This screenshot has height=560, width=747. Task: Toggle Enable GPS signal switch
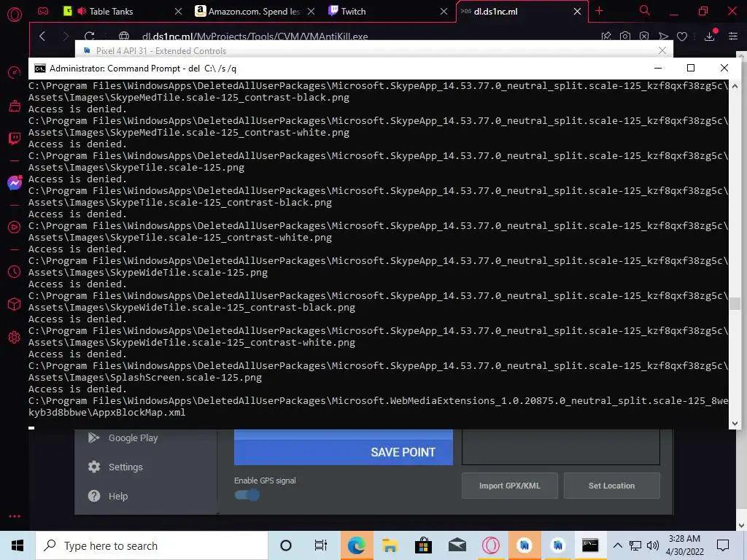(x=247, y=495)
